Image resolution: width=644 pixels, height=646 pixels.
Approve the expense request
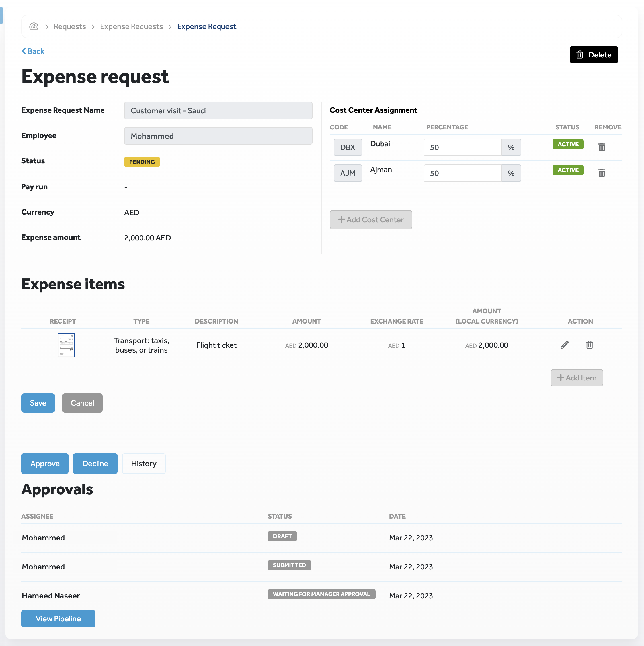coord(45,463)
